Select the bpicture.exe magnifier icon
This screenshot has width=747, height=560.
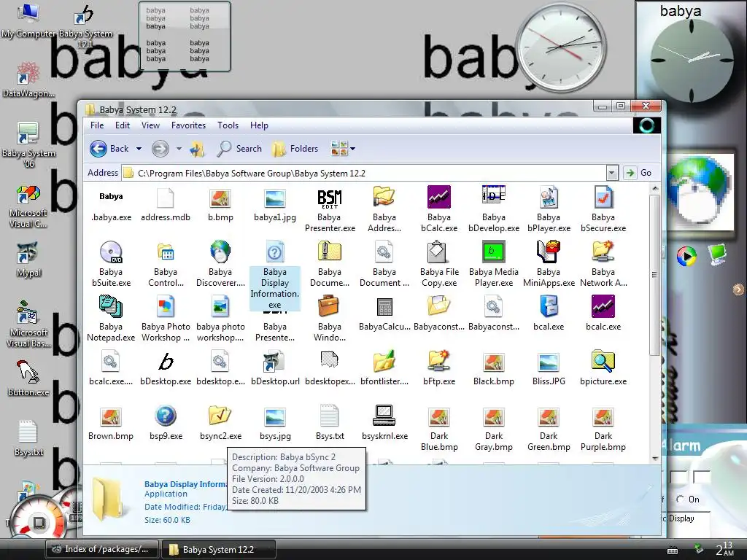[x=603, y=362]
